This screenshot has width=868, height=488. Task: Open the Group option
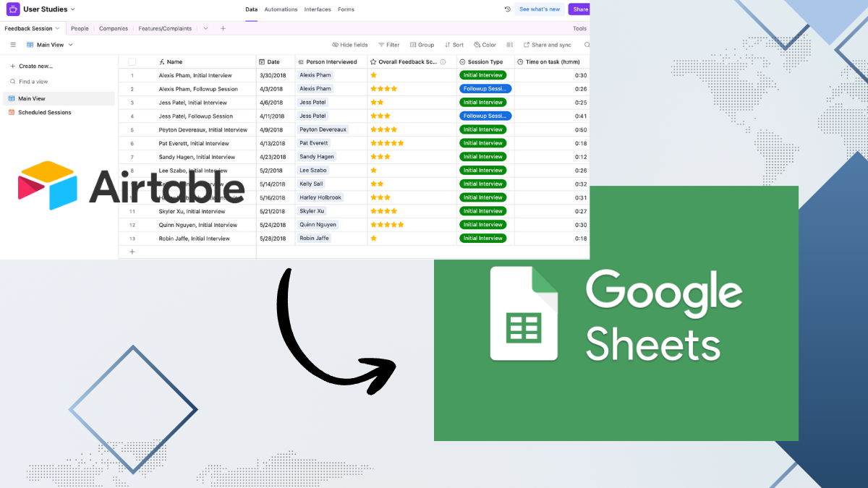422,45
